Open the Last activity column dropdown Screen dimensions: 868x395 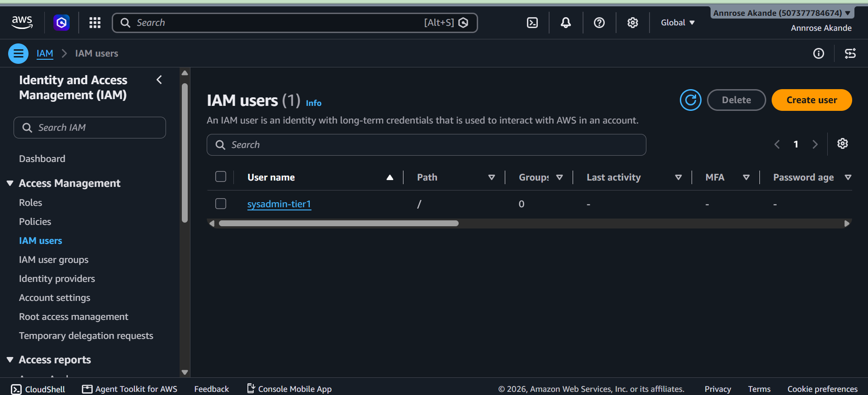678,177
